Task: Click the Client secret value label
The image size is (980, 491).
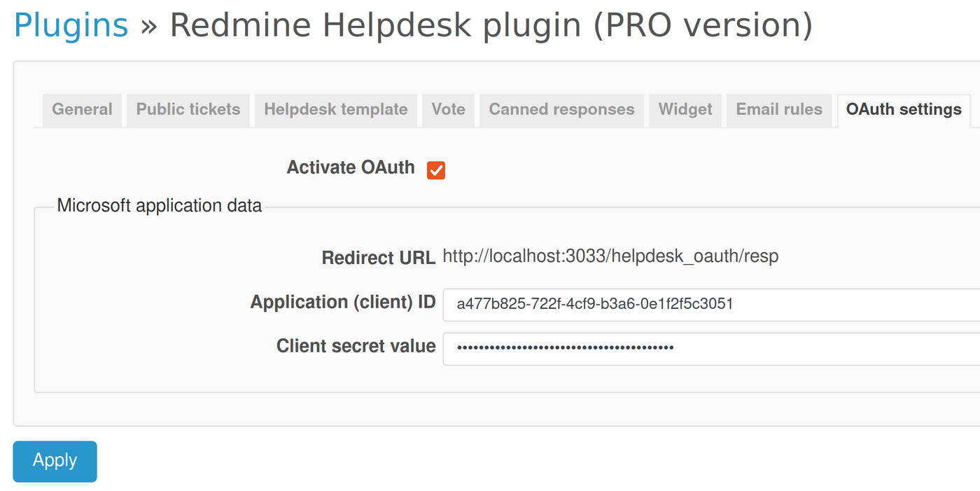Action: [355, 345]
